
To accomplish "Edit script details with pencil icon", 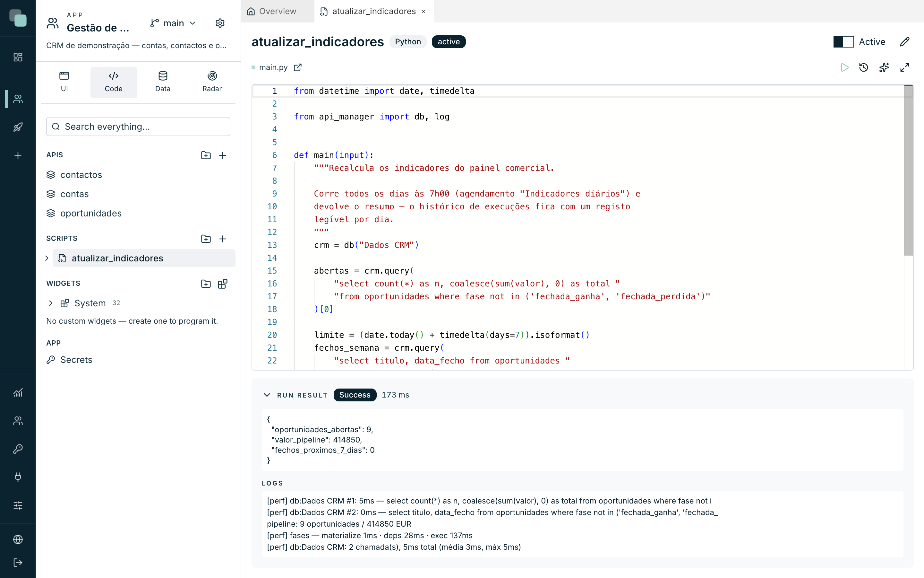I will coord(904,42).
